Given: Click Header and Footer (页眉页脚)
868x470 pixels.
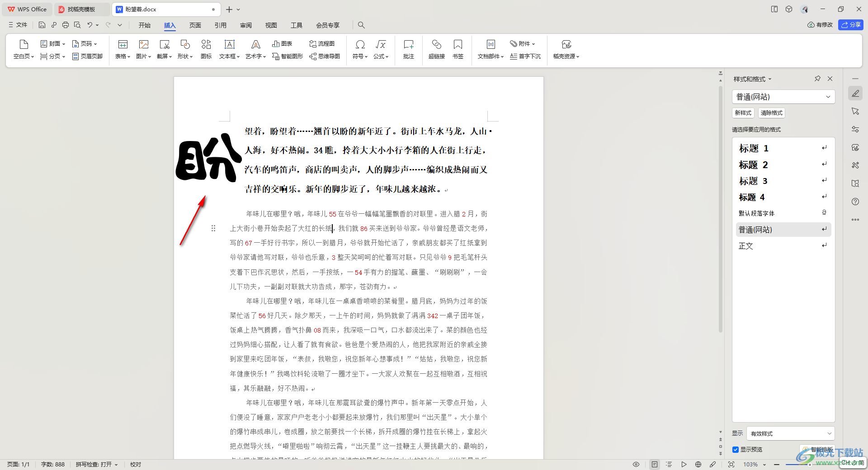Looking at the screenshot, I should (88, 56).
